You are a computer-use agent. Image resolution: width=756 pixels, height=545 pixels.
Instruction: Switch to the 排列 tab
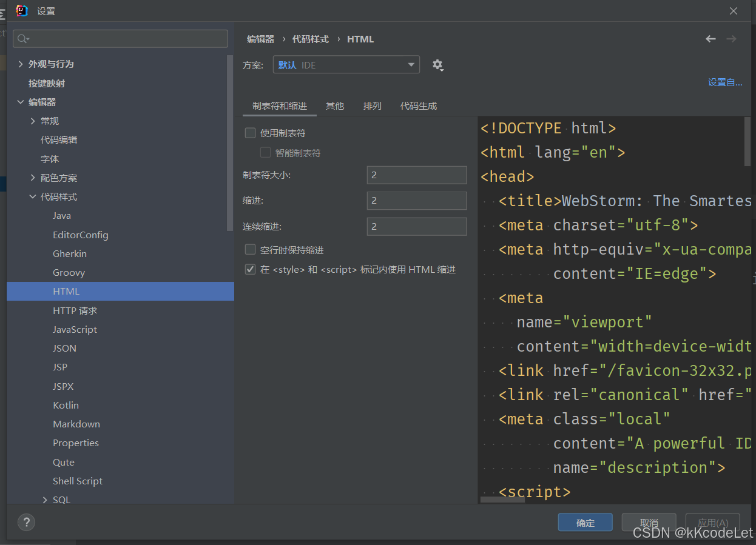373,105
